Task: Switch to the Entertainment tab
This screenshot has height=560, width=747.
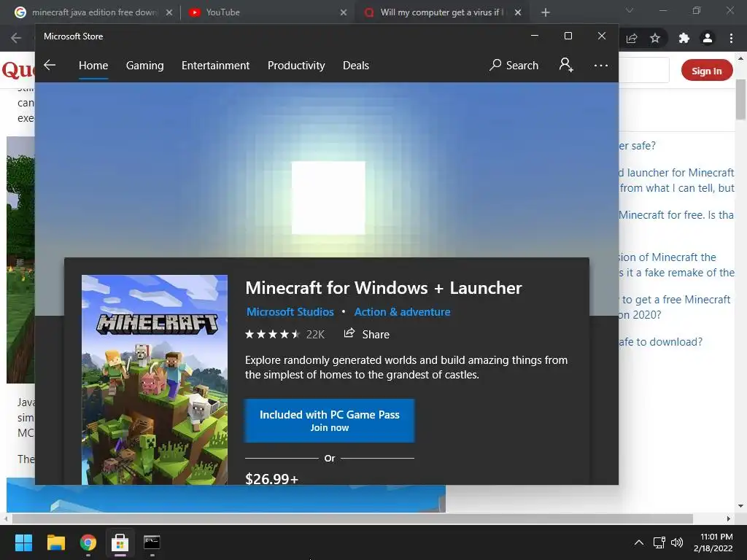Action: coord(215,65)
